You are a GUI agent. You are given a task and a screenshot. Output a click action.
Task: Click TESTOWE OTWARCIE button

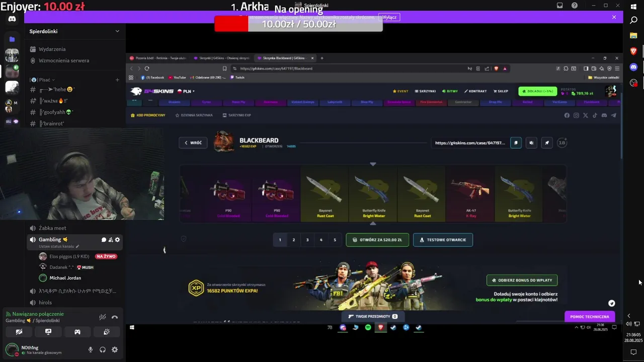(x=443, y=240)
